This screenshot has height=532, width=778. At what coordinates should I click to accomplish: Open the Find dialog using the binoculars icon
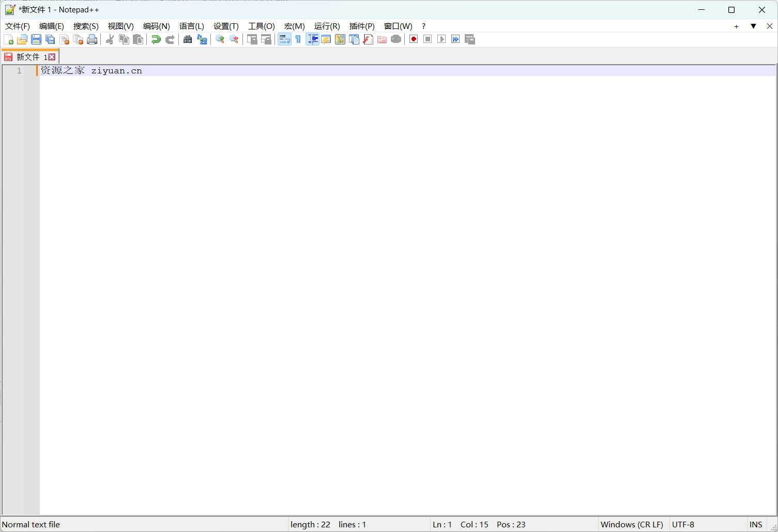tap(188, 39)
